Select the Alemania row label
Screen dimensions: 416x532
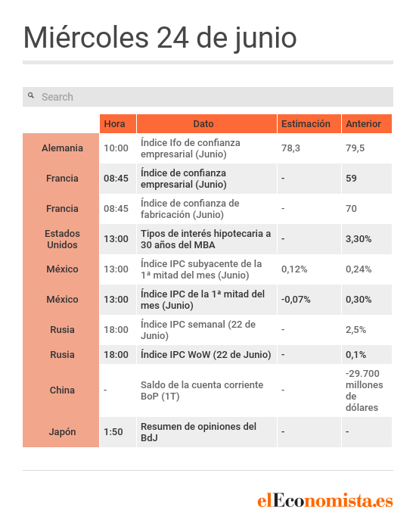click(x=61, y=148)
